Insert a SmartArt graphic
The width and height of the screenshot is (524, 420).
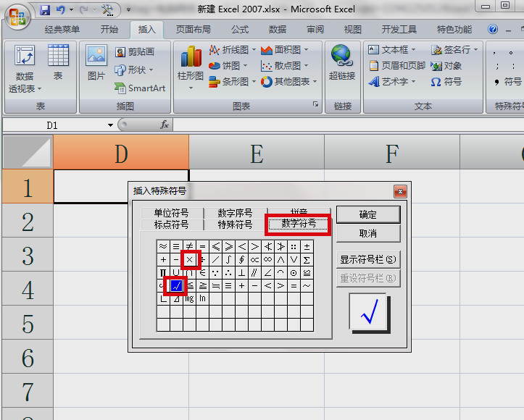140,88
